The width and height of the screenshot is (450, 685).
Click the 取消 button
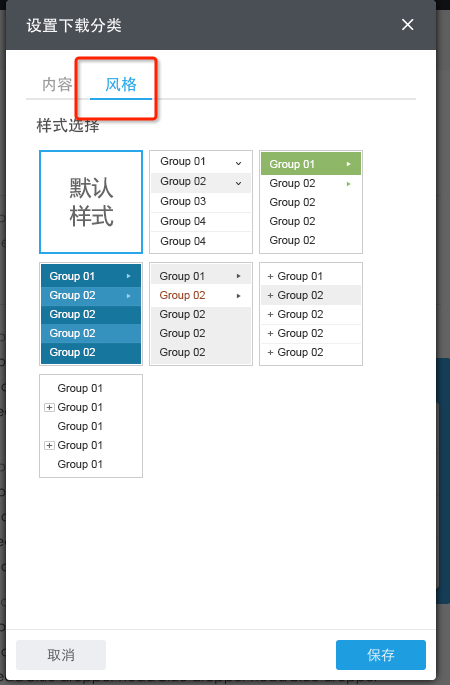coord(61,655)
